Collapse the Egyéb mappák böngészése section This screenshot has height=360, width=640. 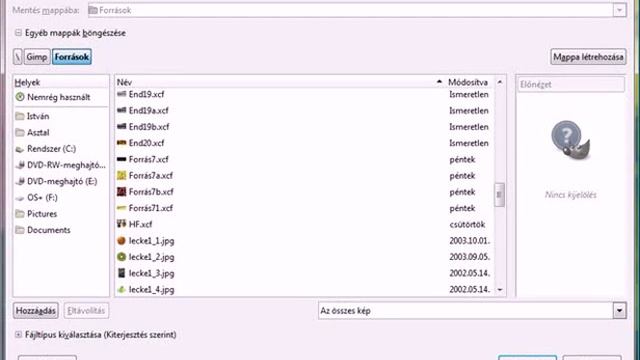pos(18,33)
